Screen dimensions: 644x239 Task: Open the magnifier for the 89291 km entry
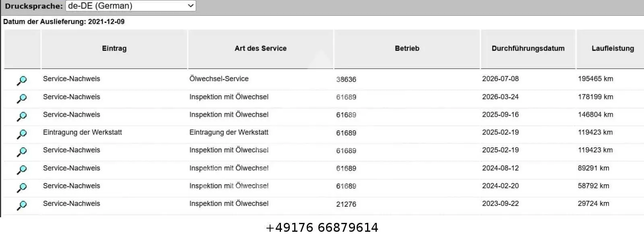pos(22,170)
